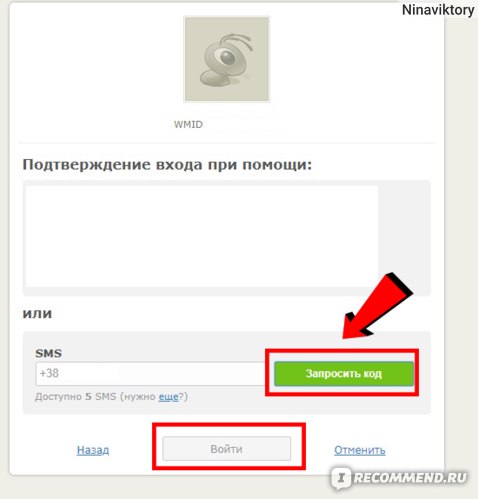Request the SMS code with Запросить код
The image size is (478, 499).
pos(344,373)
